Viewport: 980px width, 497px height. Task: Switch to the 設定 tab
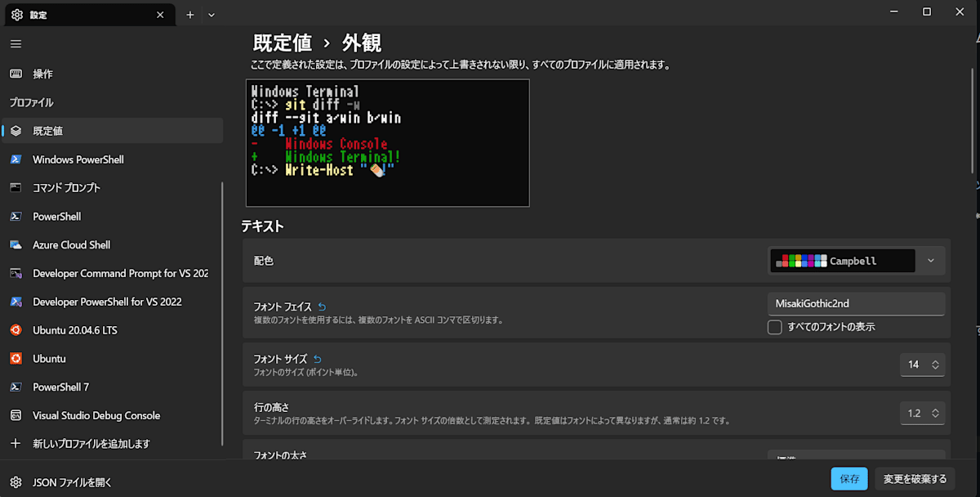(88, 14)
